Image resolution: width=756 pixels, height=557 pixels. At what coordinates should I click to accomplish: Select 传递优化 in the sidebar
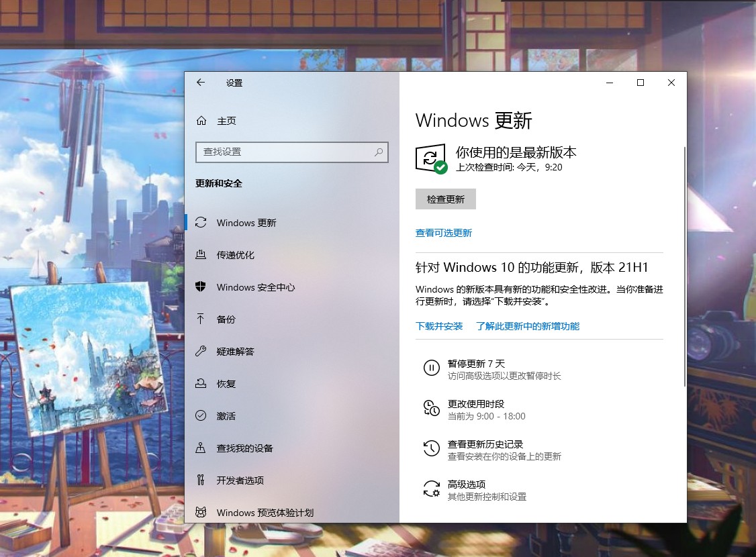coord(291,255)
